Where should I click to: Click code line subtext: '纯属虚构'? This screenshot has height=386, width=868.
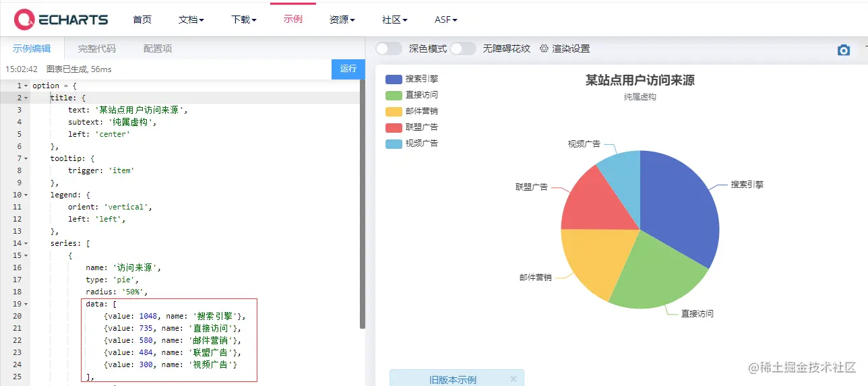[113, 122]
